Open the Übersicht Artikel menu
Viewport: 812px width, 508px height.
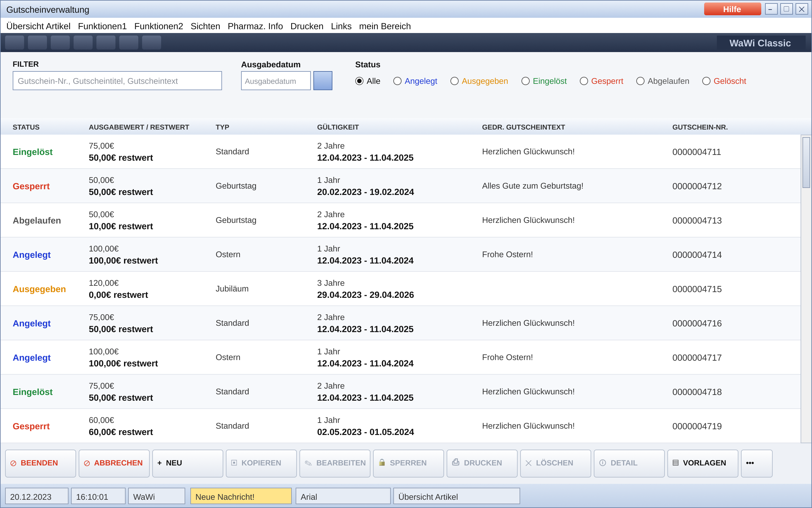[38, 26]
